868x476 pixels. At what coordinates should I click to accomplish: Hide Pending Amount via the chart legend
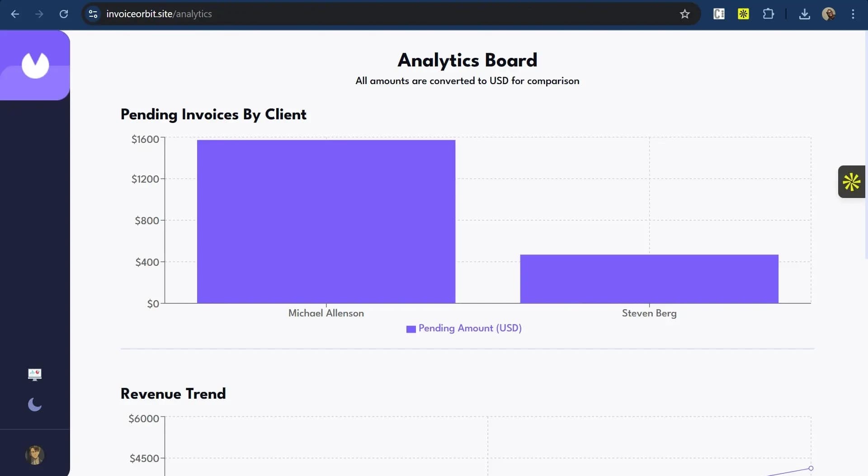click(464, 329)
